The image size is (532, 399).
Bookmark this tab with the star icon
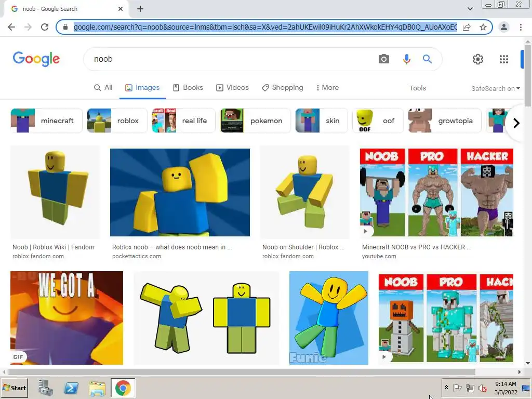[483, 27]
